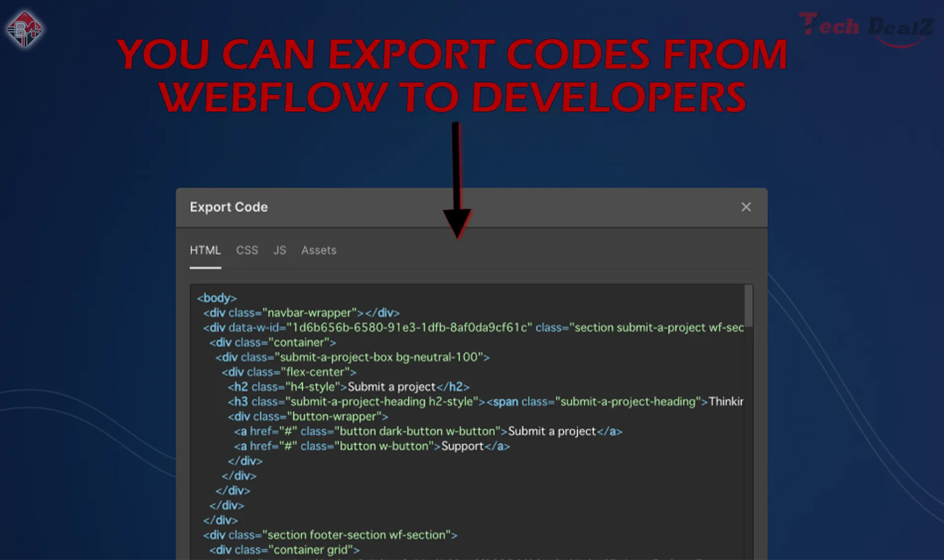Click the flex-center div line
This screenshot has width=944, height=560.
coord(289,372)
